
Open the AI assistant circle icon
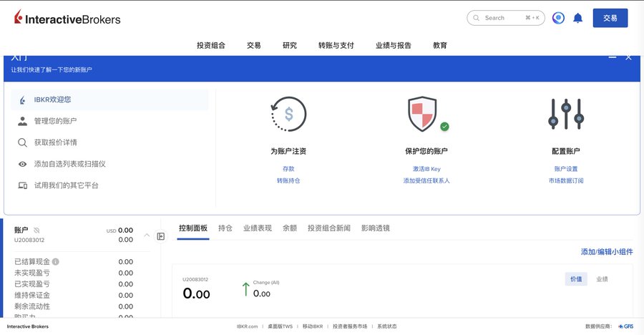(558, 18)
